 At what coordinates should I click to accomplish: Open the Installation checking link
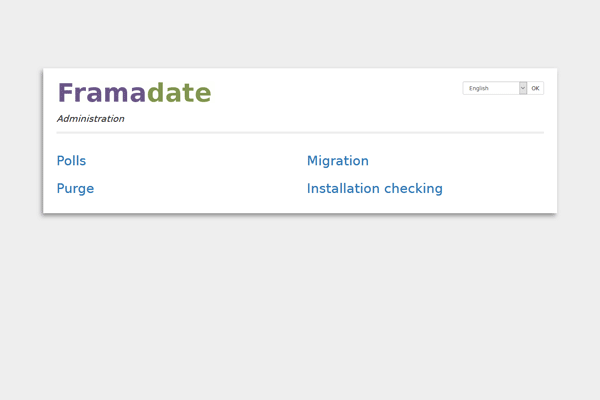point(374,189)
